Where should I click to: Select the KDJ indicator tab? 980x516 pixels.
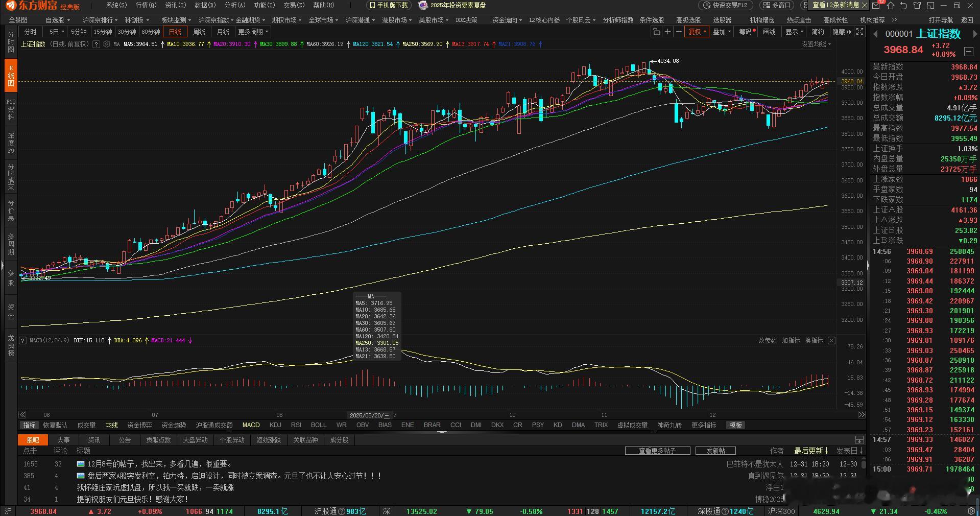coord(275,425)
